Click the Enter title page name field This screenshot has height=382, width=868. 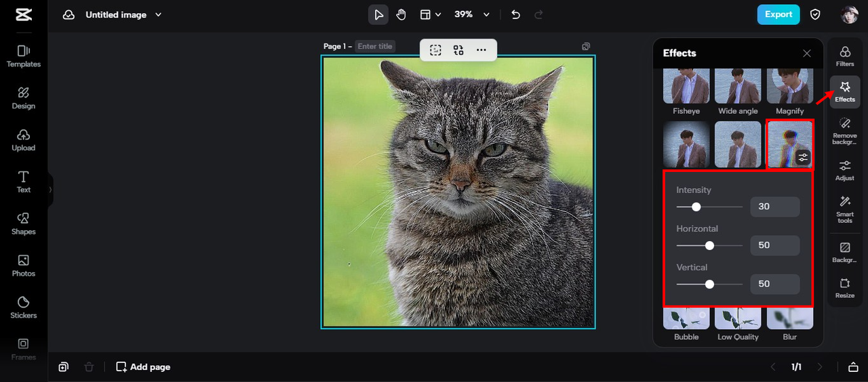point(375,47)
